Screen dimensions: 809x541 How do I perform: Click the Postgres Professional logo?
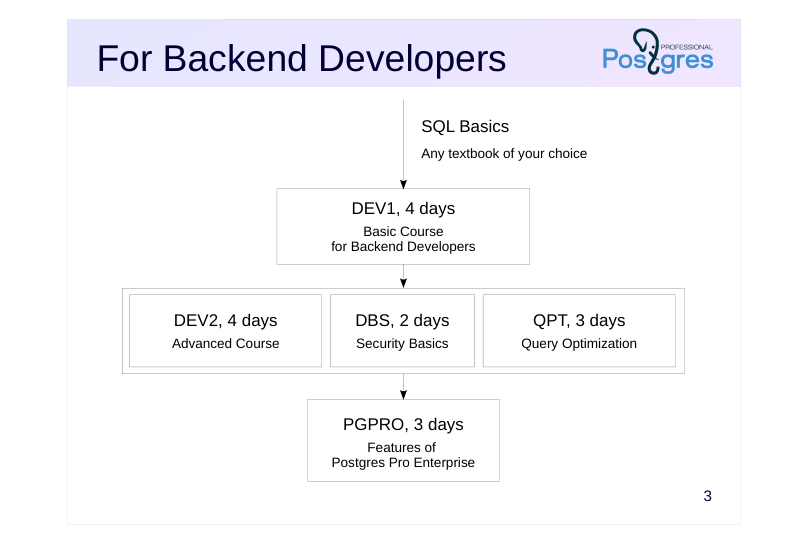(657, 52)
